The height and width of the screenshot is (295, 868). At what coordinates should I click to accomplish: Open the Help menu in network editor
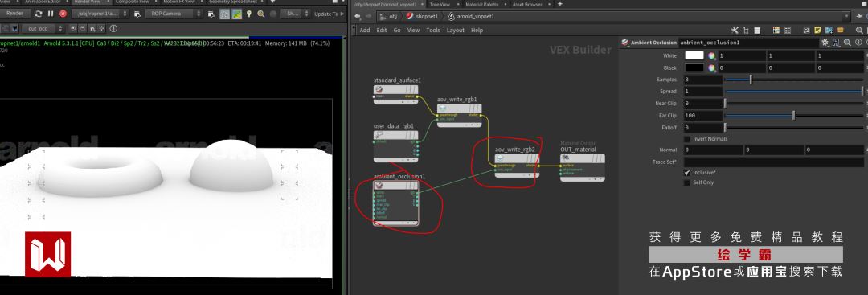(477, 31)
